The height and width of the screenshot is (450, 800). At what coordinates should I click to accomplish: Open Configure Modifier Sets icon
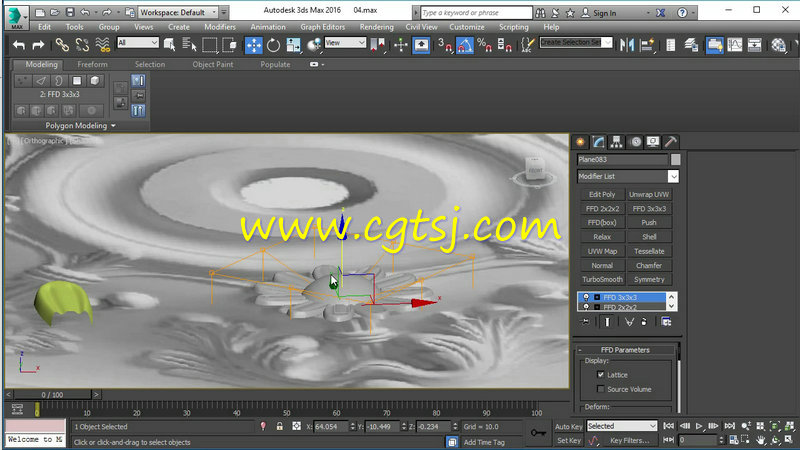point(666,322)
